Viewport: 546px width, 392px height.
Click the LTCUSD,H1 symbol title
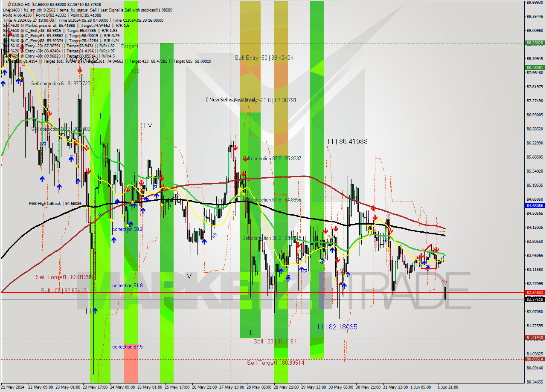tap(18, 4)
